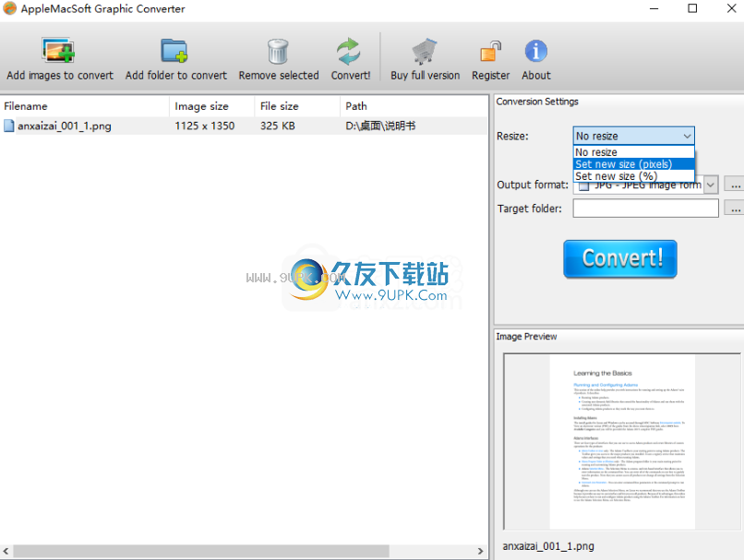
Task: Close the Graphic Converter window
Action: click(x=731, y=8)
